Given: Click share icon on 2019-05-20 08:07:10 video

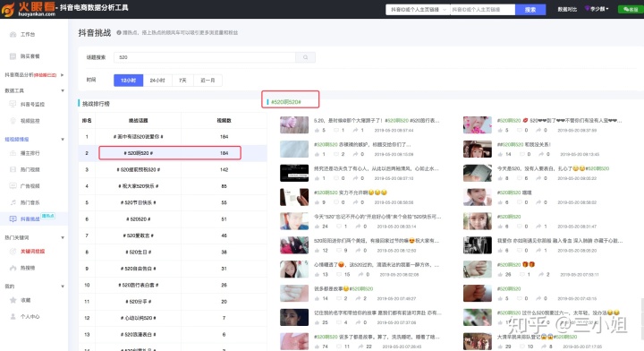Looking at the screenshot, I should 355,178.
